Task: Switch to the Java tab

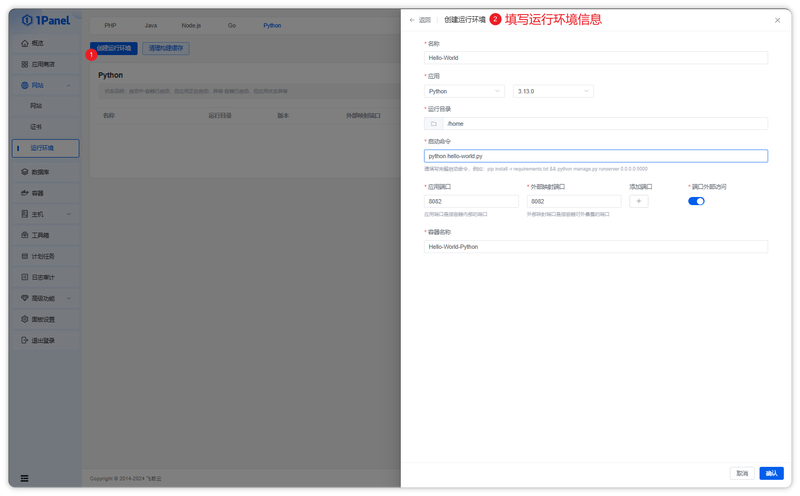Action: pyautogui.click(x=151, y=26)
